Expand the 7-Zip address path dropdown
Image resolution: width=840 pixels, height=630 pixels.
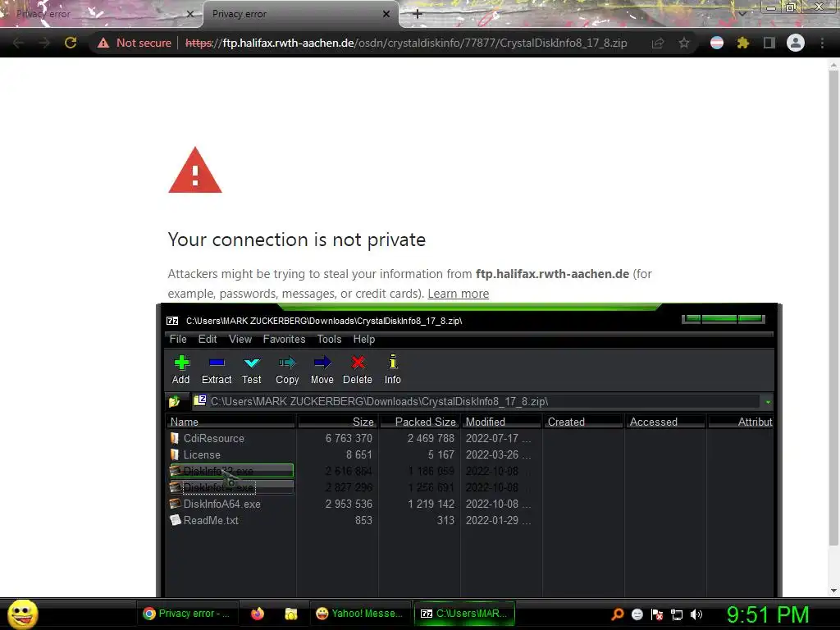click(768, 402)
